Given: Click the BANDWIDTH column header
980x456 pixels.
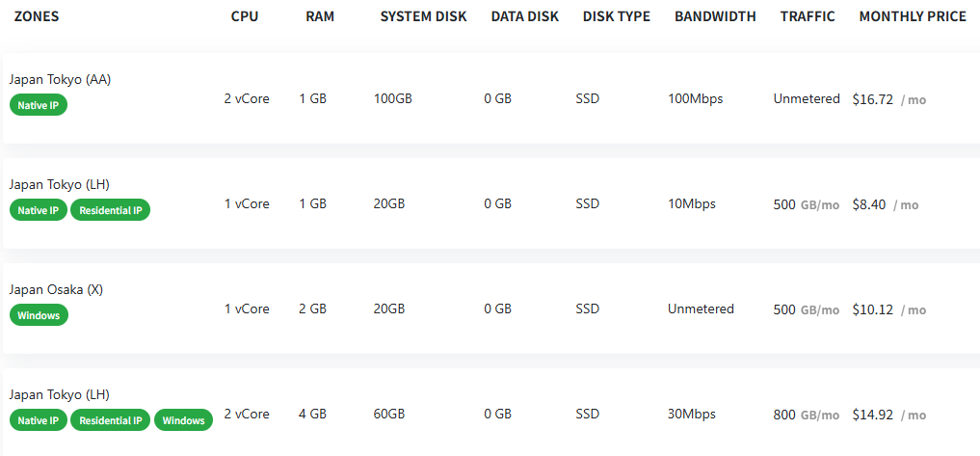Looking at the screenshot, I should coord(715,17).
